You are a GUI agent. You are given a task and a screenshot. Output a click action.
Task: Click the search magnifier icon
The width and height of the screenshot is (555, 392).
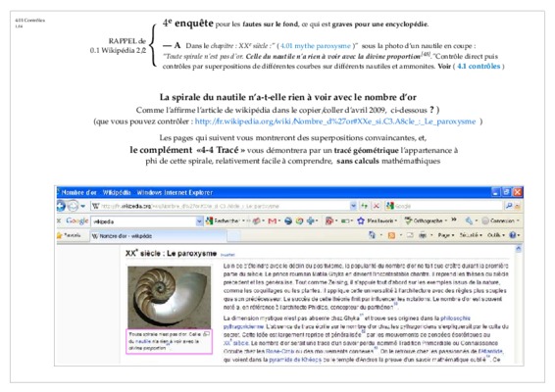click(509, 206)
